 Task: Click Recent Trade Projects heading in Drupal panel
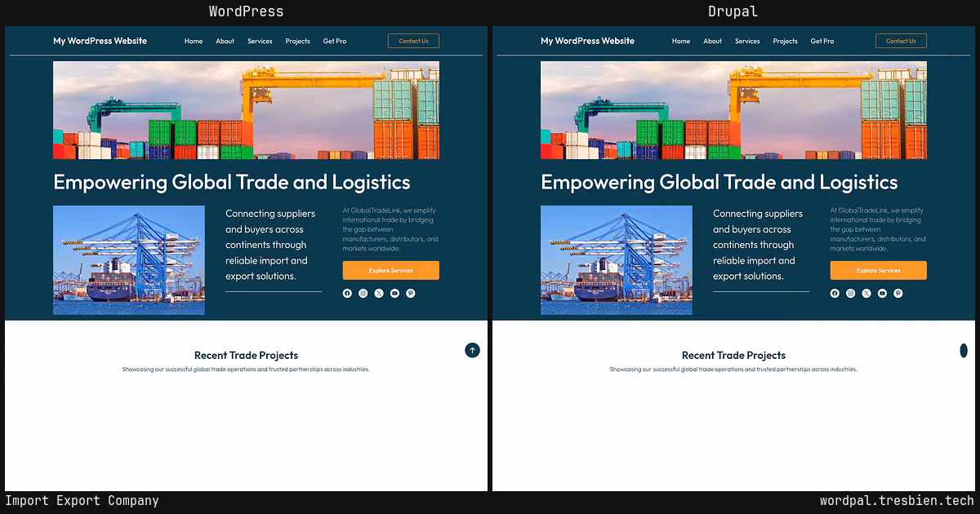(x=733, y=355)
